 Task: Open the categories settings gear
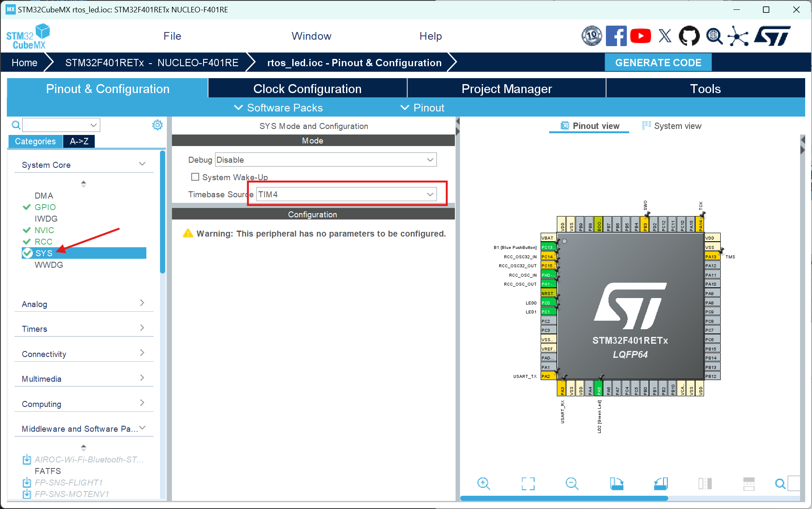point(157,125)
